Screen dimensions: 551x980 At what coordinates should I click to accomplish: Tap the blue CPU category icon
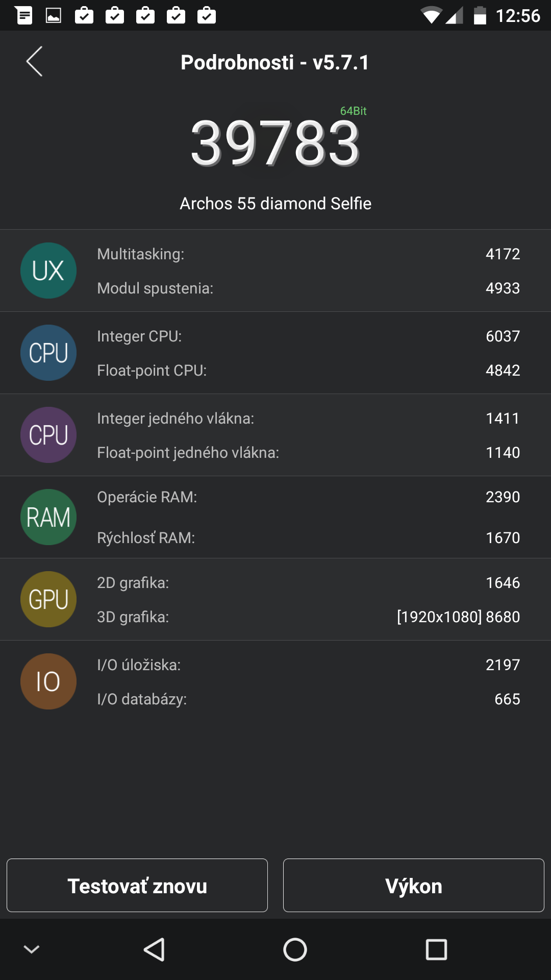(x=48, y=353)
